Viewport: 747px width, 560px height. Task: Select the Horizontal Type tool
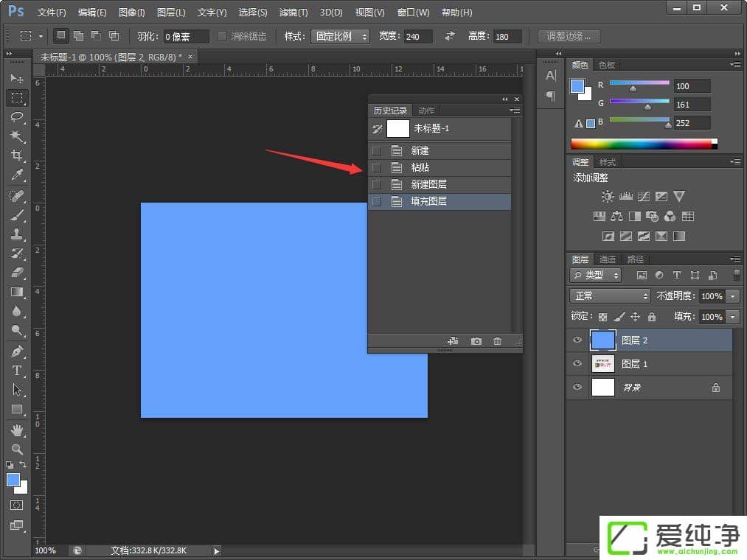pyautogui.click(x=17, y=371)
